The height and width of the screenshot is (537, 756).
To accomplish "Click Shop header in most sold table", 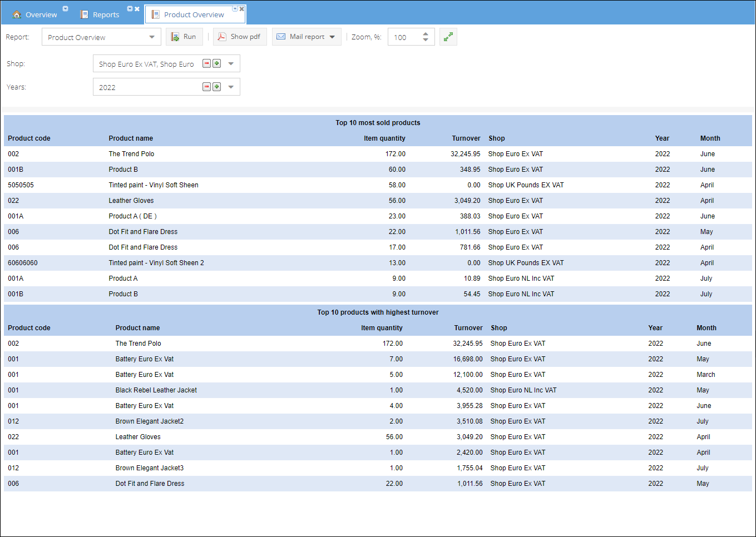I will click(x=497, y=138).
